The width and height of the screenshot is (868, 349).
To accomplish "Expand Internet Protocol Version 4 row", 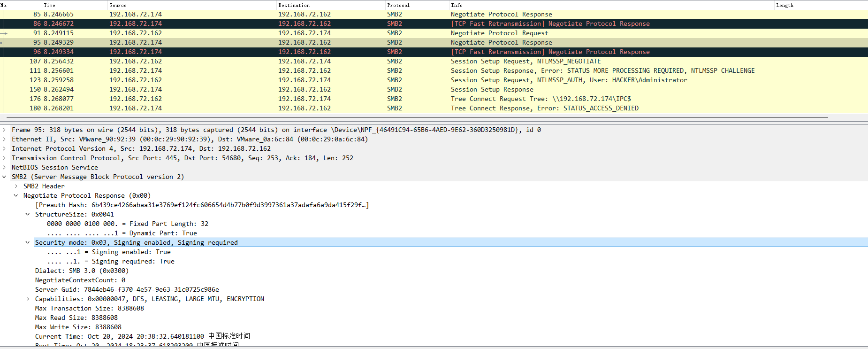I will pyautogui.click(x=4, y=149).
